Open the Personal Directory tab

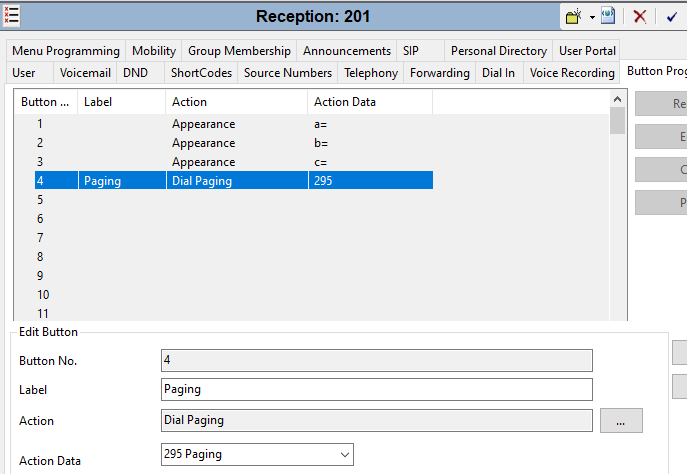[499, 51]
